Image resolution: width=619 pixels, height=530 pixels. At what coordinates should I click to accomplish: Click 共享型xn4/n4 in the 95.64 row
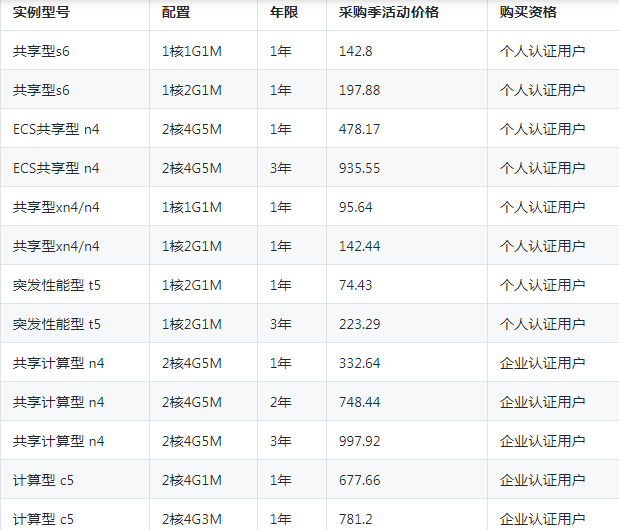click(56, 207)
